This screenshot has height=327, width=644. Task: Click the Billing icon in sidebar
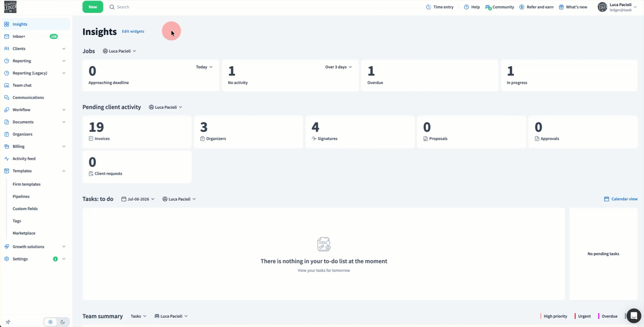(7, 146)
